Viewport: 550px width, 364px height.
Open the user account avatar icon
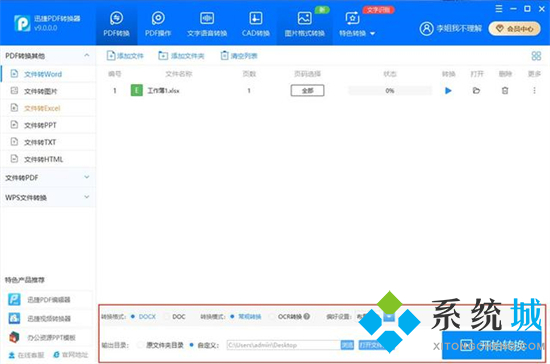coord(426,28)
